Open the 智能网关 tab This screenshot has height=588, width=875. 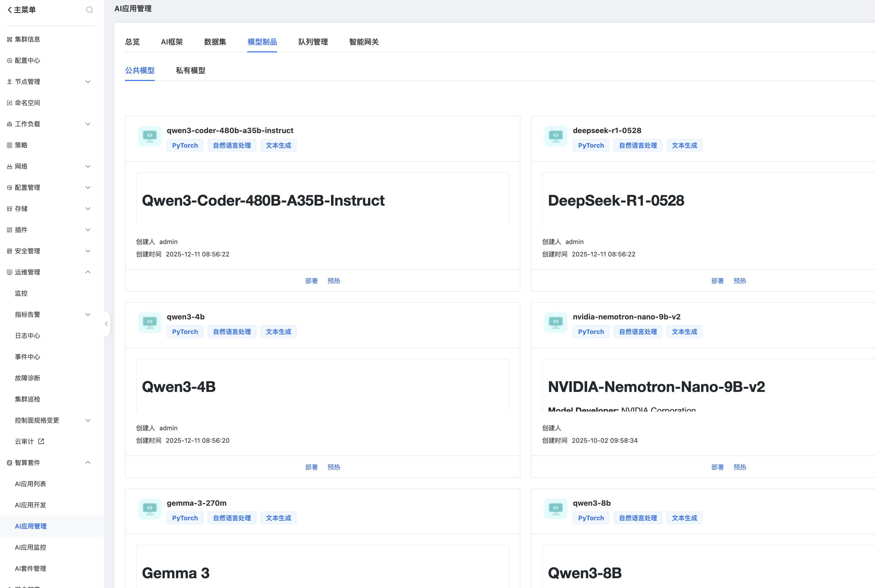364,42
